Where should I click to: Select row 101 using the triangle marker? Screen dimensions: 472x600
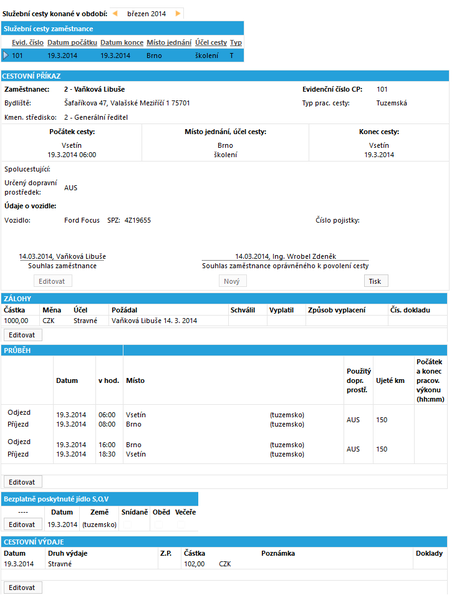pyautogui.click(x=5, y=55)
